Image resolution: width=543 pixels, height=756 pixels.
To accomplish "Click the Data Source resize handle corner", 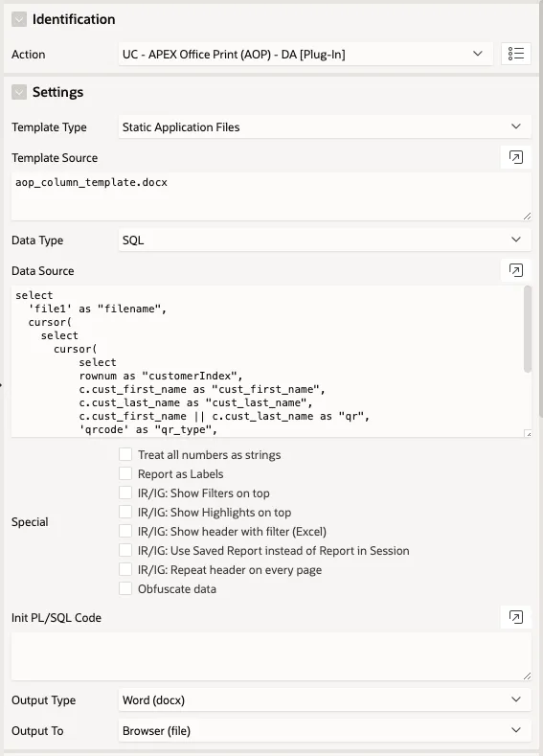I will [528, 433].
